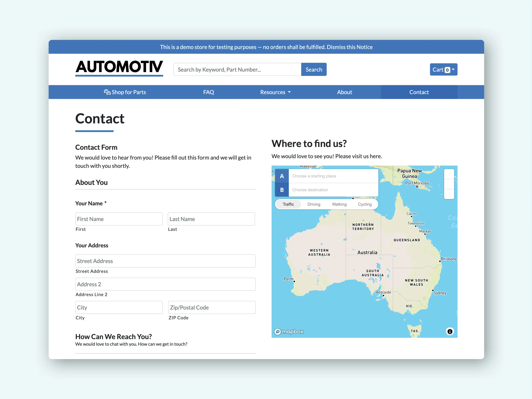
Task: Click the Zip/Postal Code field
Action: (x=212, y=307)
